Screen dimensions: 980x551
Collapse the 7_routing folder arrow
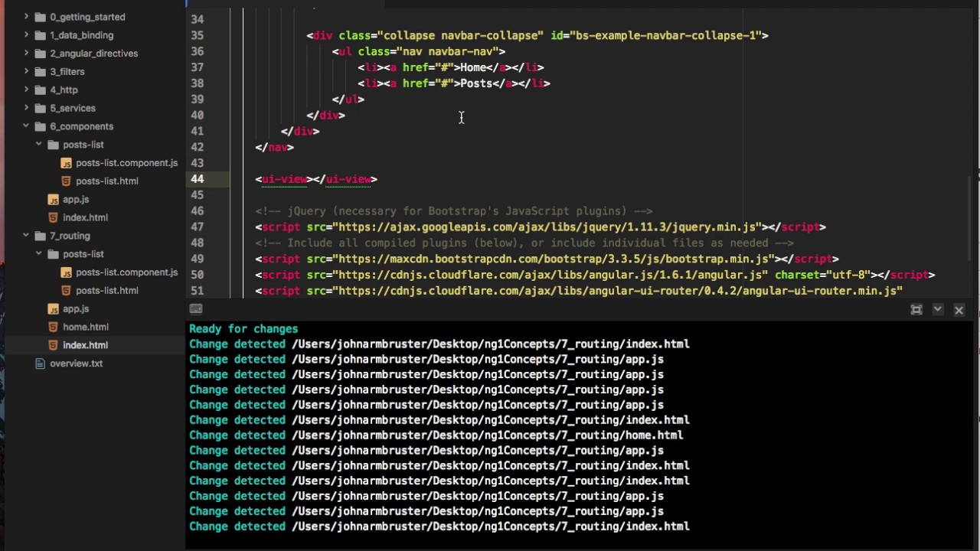26,236
